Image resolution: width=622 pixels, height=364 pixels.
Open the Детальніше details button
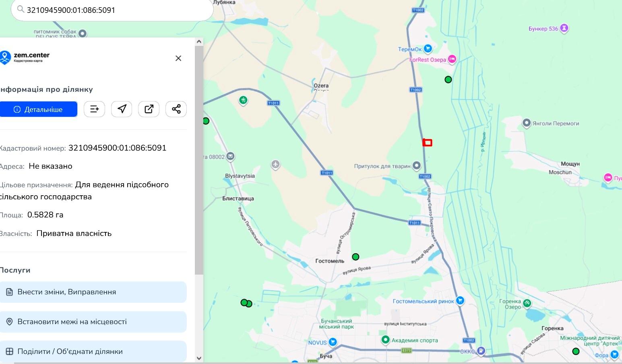[x=38, y=109]
